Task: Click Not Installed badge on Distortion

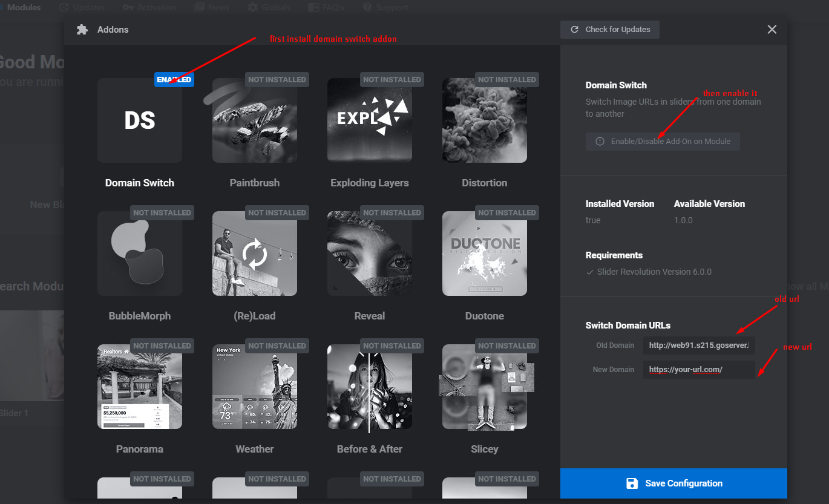Action: click(x=507, y=79)
